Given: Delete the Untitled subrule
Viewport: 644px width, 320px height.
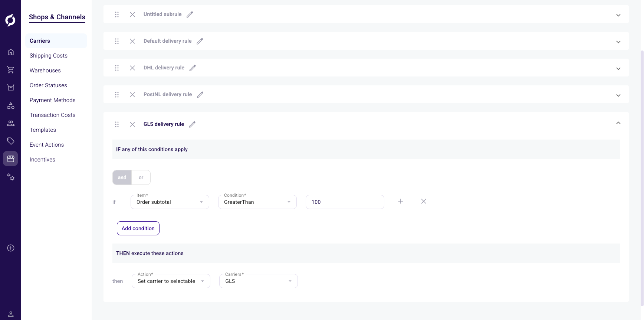Looking at the screenshot, I should tap(132, 14).
